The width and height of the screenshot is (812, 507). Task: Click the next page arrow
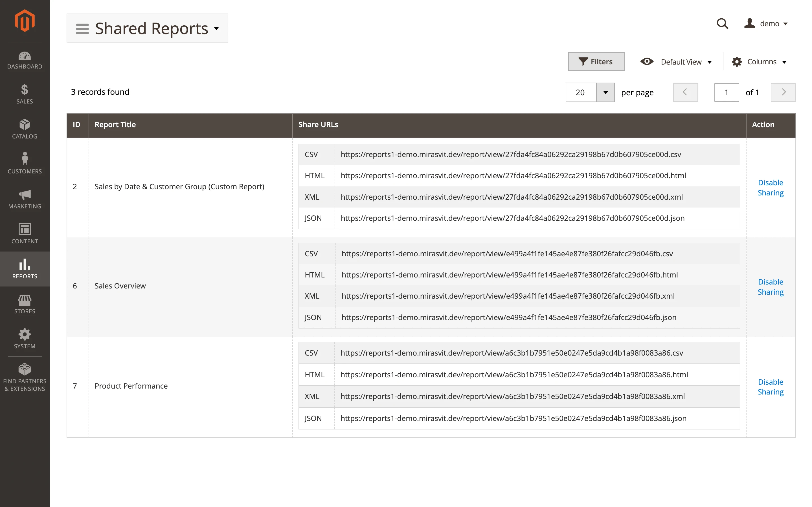click(x=783, y=92)
